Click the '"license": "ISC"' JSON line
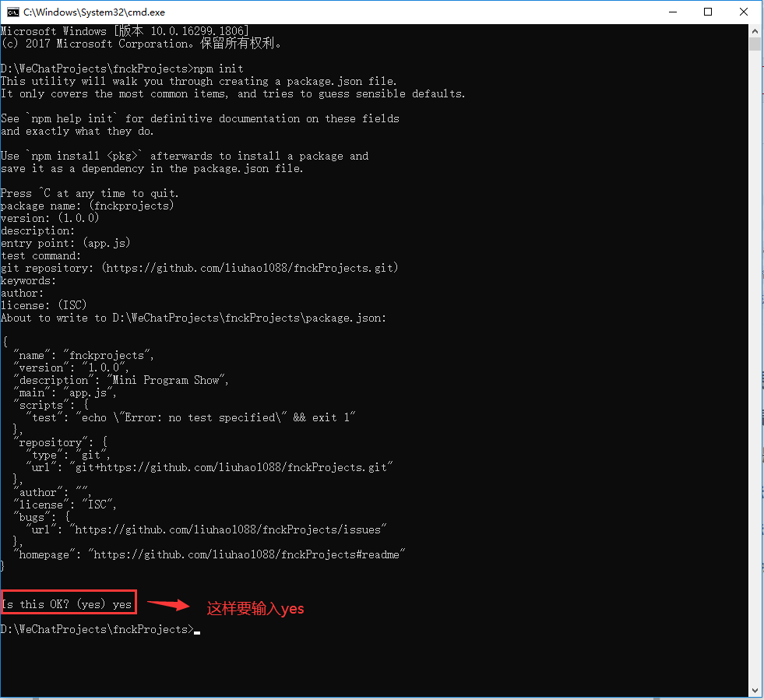The width and height of the screenshot is (764, 700). [x=65, y=505]
